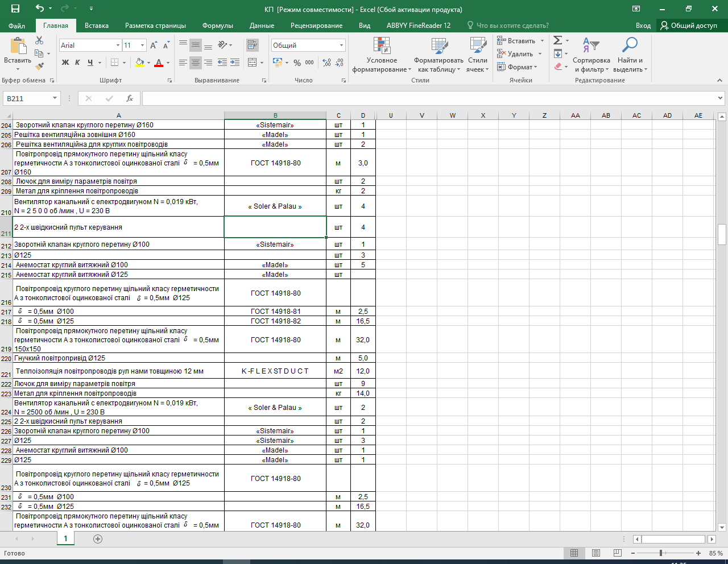Click the Вход sign-in button
Screen dimensions: 728x564
pos(643,26)
